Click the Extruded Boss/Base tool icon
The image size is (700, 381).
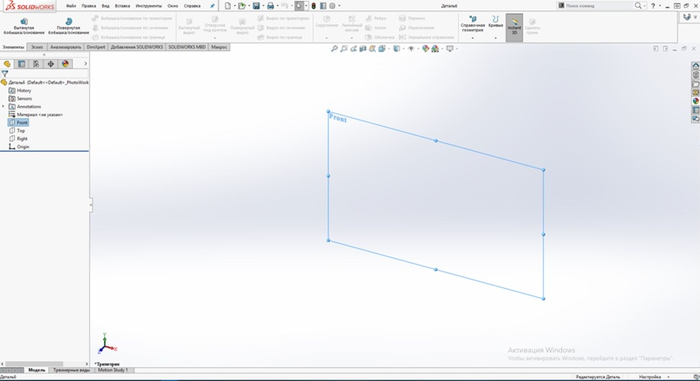pyautogui.click(x=24, y=21)
